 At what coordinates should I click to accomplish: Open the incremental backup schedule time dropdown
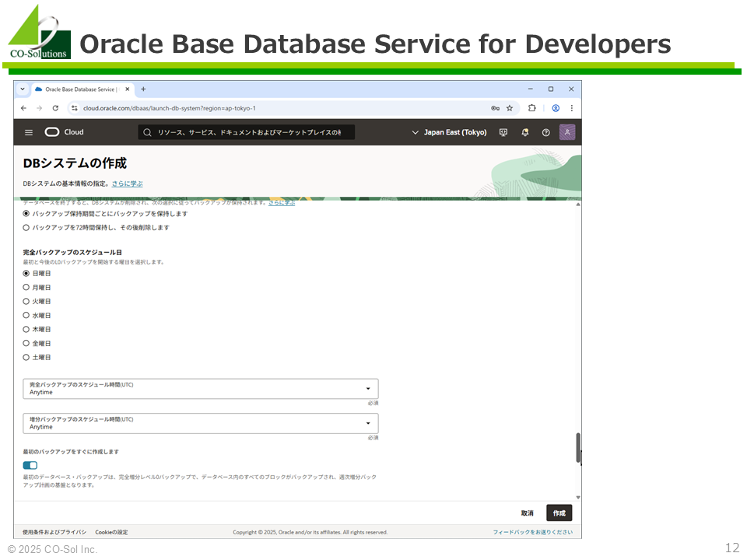click(x=201, y=423)
